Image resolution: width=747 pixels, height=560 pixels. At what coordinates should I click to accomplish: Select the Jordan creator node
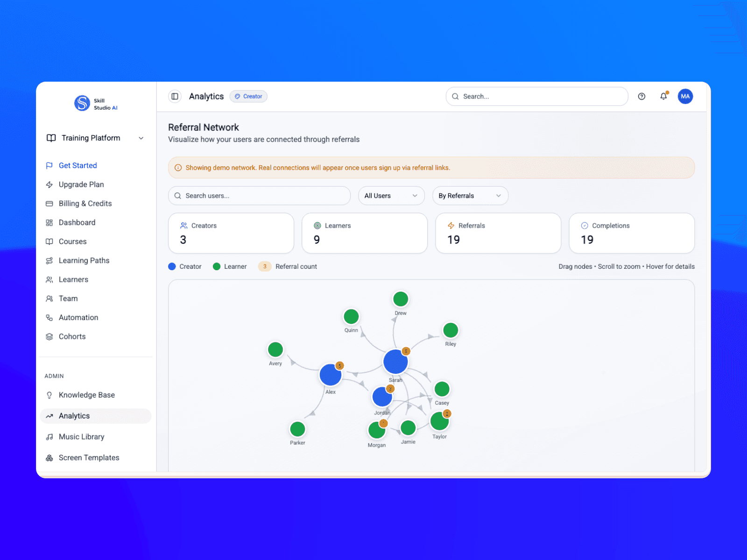[382, 397]
